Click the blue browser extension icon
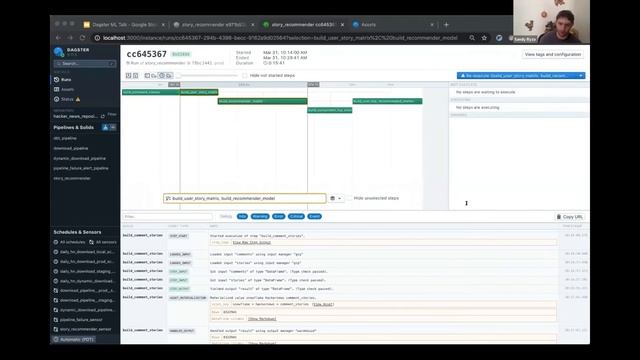The height and width of the screenshot is (360, 640). point(499,38)
